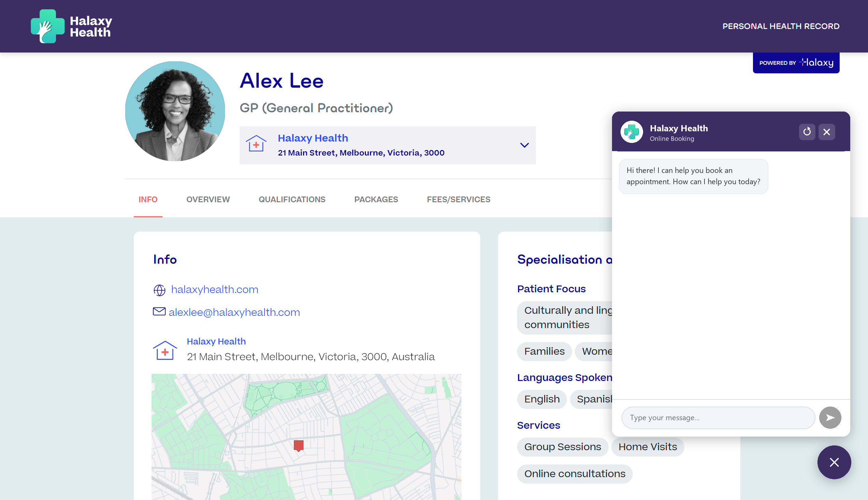
Task: Dismiss chat using the round floating X button
Action: (x=834, y=462)
